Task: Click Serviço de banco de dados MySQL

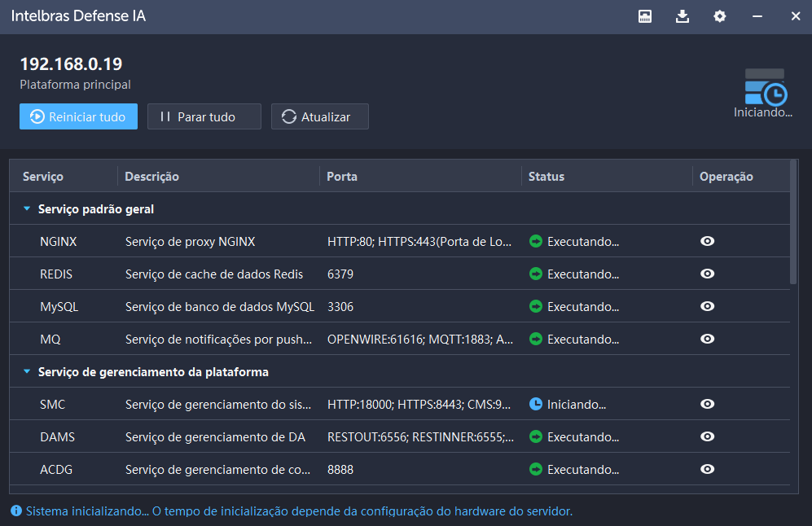Action: 220,307
